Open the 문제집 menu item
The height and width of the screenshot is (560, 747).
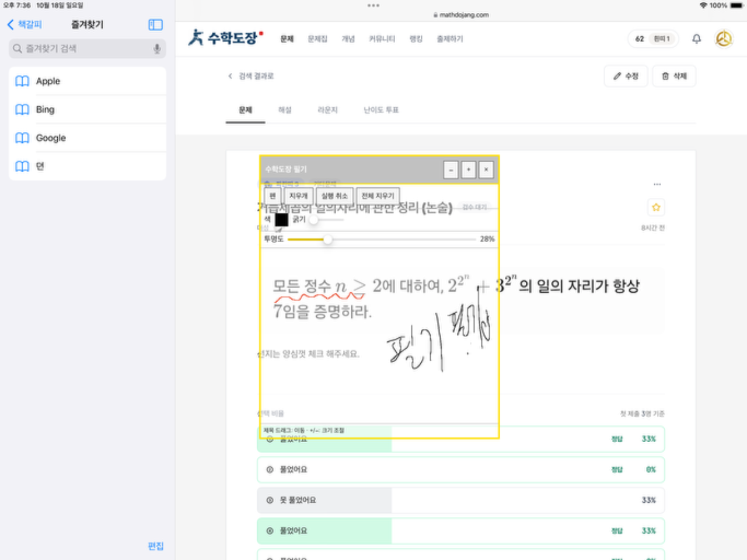317,39
